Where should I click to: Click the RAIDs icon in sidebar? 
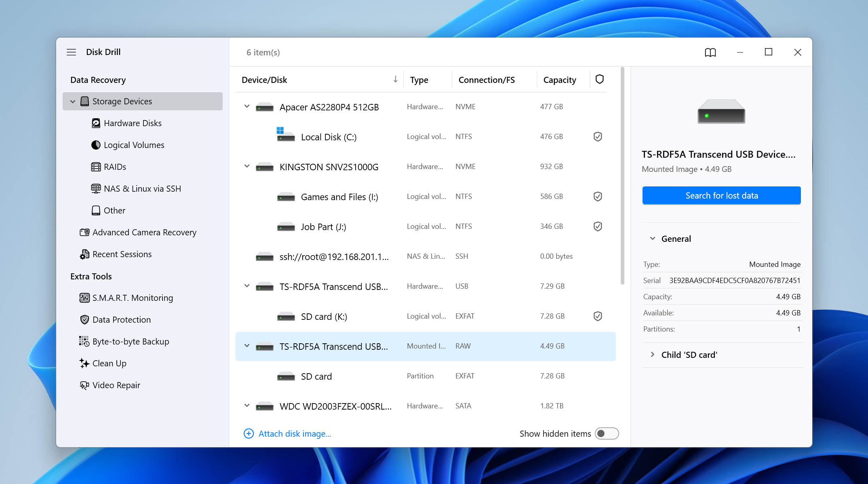(96, 167)
